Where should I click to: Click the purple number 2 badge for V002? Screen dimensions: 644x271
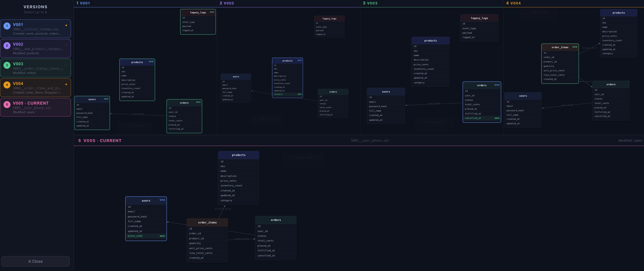[7, 46]
